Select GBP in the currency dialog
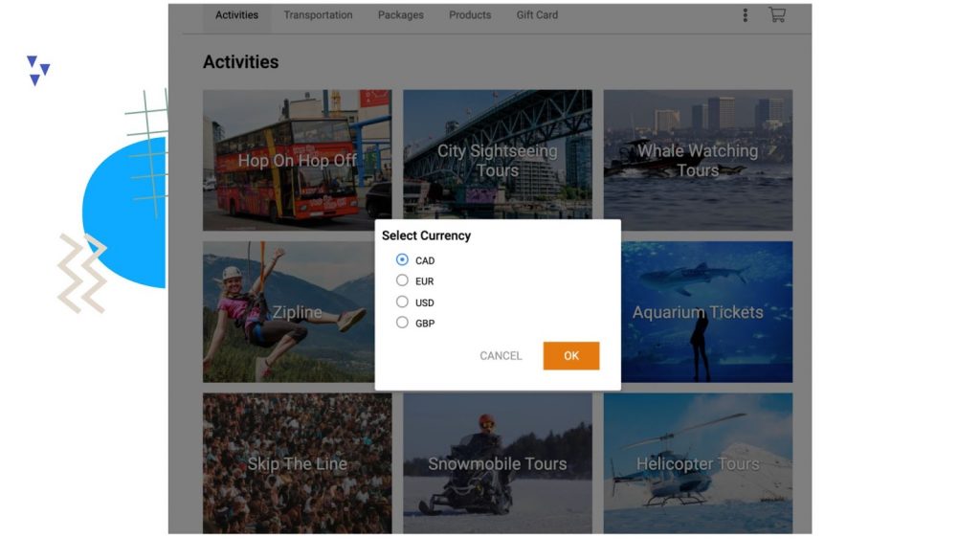The width and height of the screenshot is (980, 560). [402, 323]
